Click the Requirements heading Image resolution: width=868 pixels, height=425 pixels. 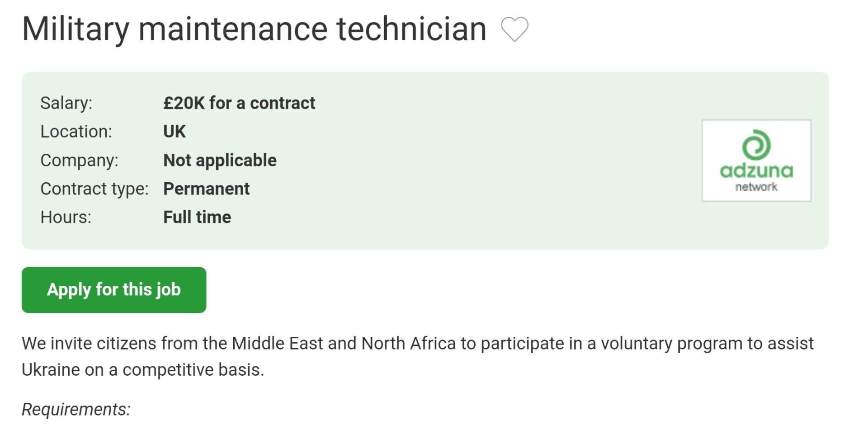point(76,410)
